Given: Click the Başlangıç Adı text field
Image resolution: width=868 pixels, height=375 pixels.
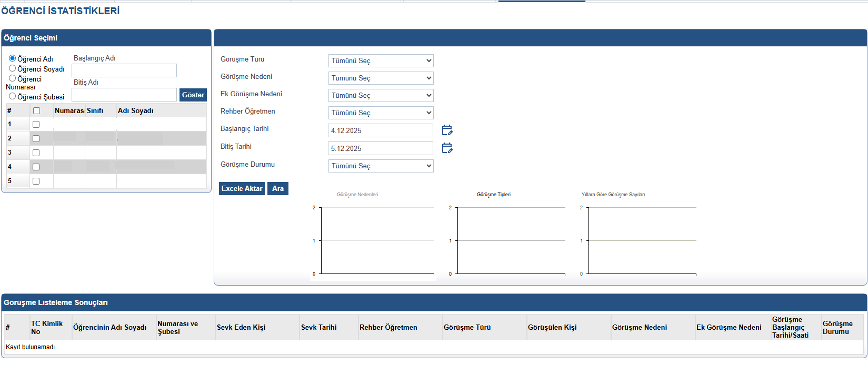Looking at the screenshot, I should [x=124, y=70].
